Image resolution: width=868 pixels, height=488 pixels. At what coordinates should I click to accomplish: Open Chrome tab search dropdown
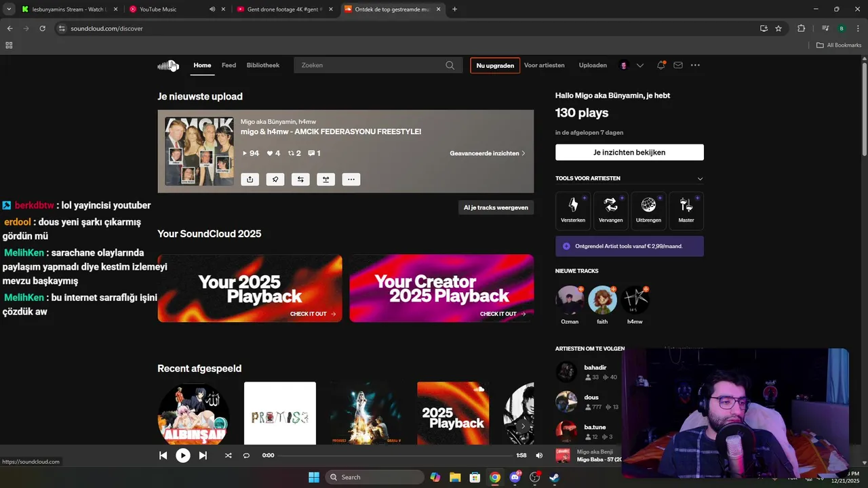click(9, 9)
